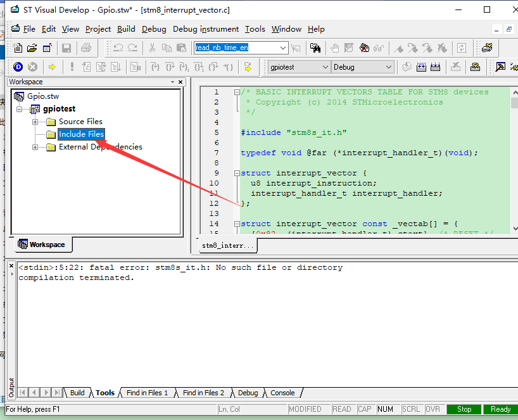Select the Gpio.stw workspace root

coord(43,96)
